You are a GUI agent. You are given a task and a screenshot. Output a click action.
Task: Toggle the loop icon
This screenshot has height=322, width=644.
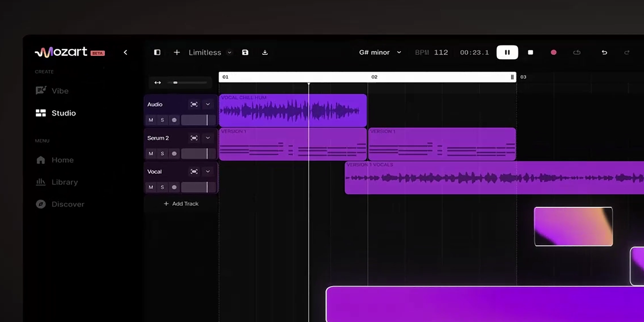point(577,52)
